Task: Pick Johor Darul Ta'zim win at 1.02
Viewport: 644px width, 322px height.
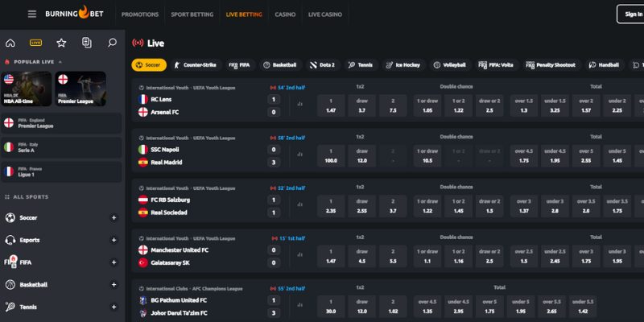Action: pyautogui.click(x=393, y=306)
